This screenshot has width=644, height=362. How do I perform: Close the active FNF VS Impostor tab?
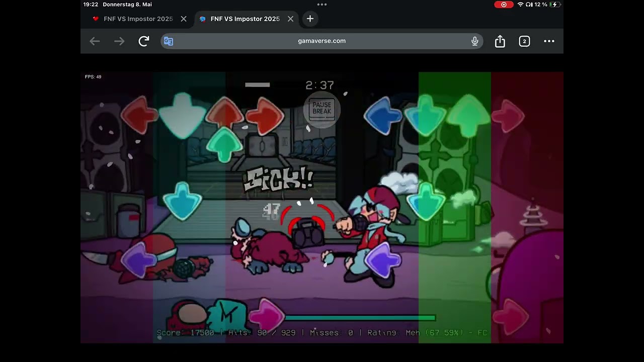290,19
